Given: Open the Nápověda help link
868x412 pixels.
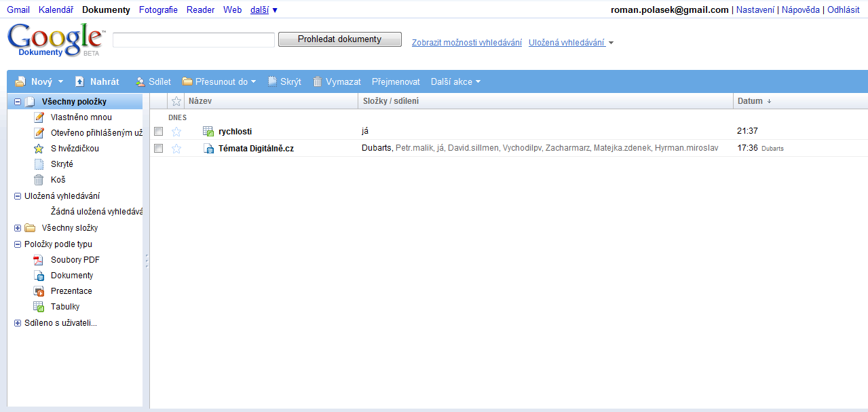Looking at the screenshot, I should click(x=801, y=10).
